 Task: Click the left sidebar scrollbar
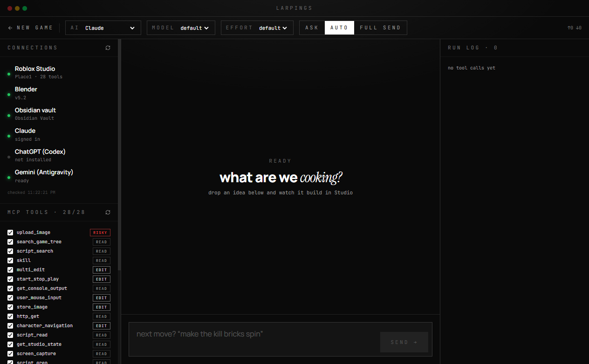119,155
